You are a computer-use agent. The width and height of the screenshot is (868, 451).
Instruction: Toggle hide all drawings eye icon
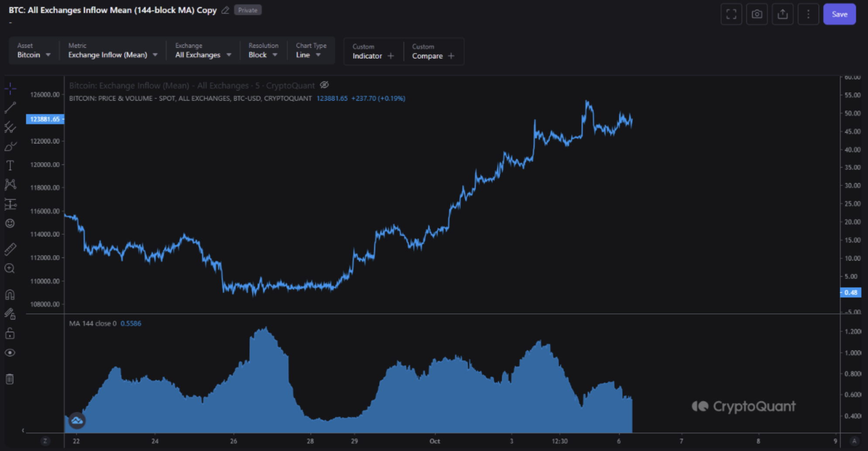(x=10, y=352)
